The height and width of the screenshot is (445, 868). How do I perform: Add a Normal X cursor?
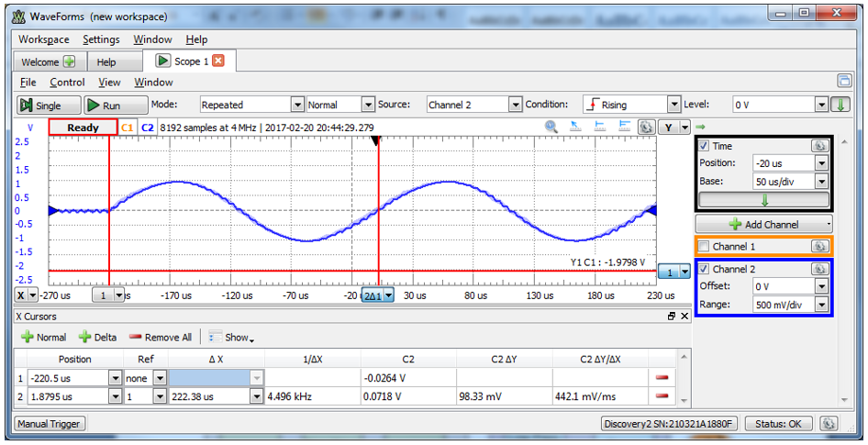[44, 337]
